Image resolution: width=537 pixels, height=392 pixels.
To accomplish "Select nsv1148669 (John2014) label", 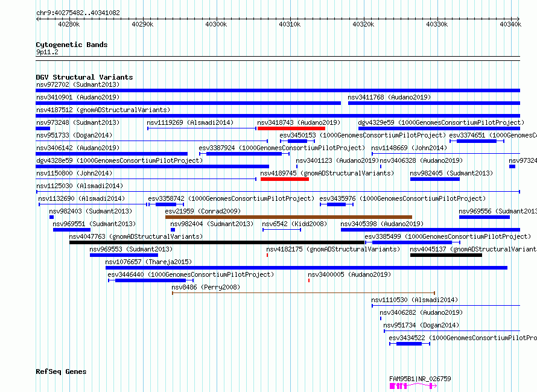I will [x=409, y=148].
